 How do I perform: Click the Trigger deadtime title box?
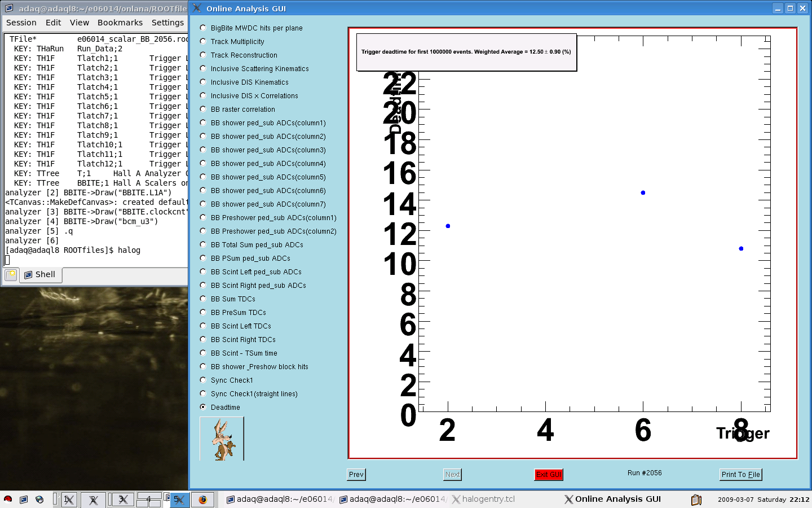[466, 52]
